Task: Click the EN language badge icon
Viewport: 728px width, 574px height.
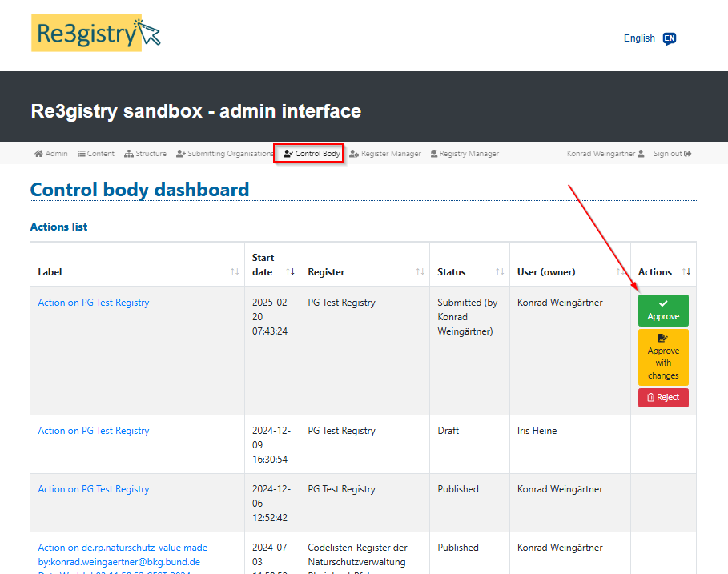Action: (x=670, y=38)
